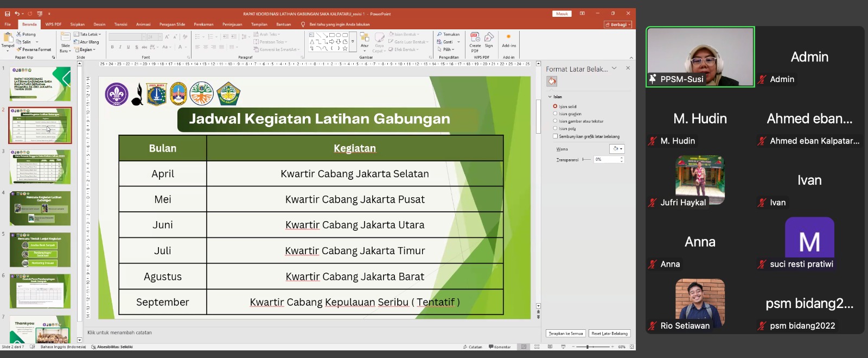
Task: Click the Save icon in quick access toolbar
Action: (x=8, y=14)
